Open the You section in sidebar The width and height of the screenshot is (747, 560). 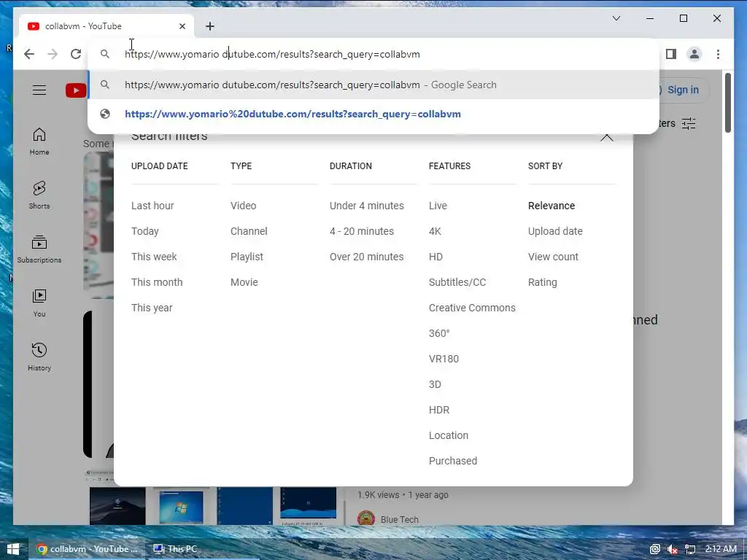(39, 303)
